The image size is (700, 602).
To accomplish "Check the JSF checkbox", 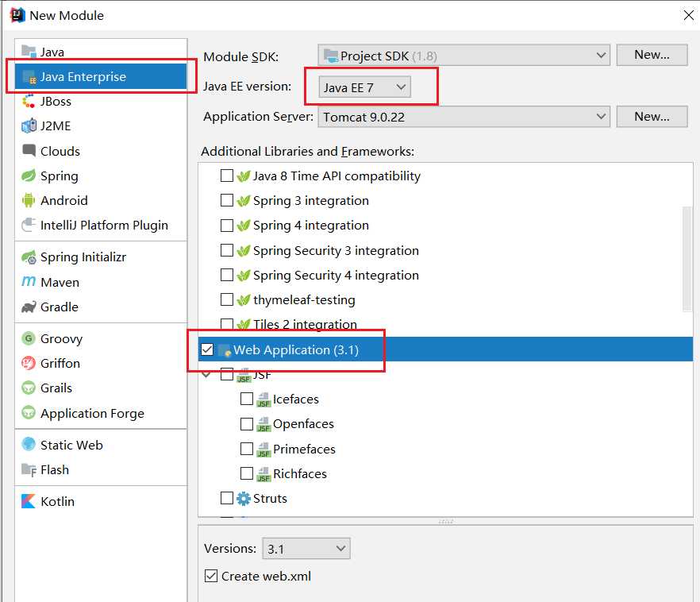I will point(227,374).
